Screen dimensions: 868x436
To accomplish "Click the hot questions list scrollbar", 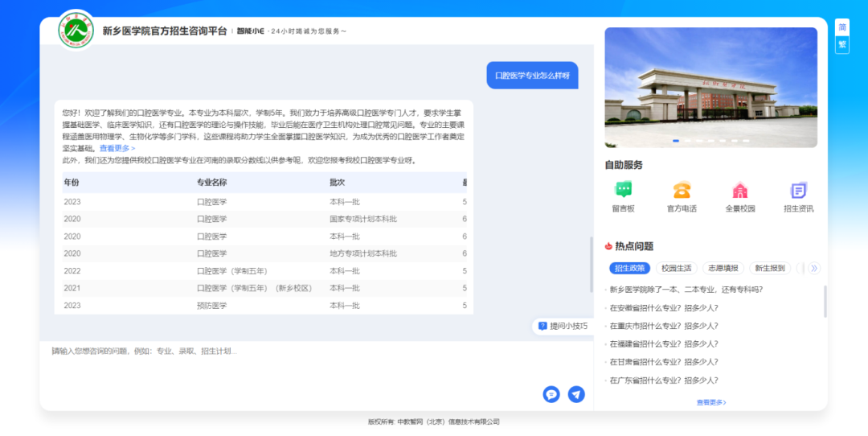I will tap(825, 302).
